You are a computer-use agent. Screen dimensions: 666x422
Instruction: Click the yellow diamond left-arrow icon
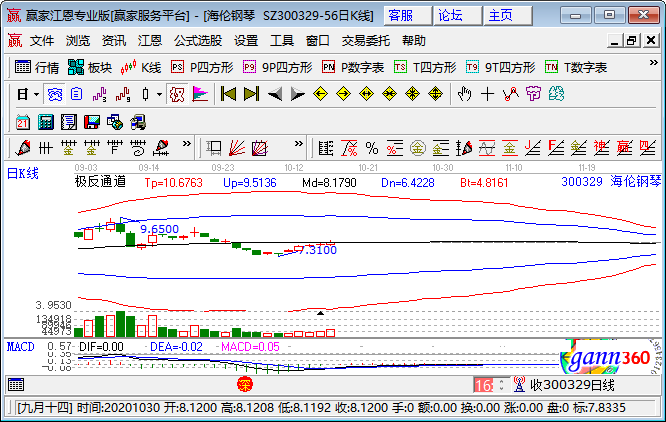[x=320, y=94]
